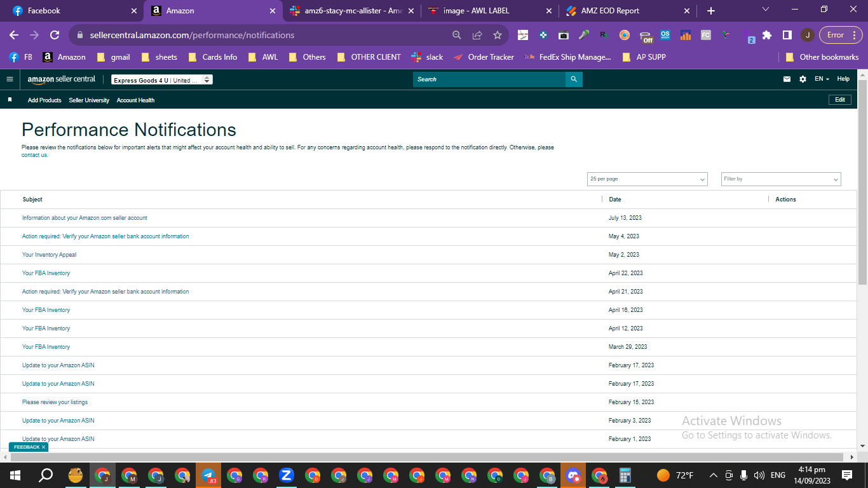Click the bar chart extension icon
This screenshot has height=488, width=868.
click(x=686, y=35)
